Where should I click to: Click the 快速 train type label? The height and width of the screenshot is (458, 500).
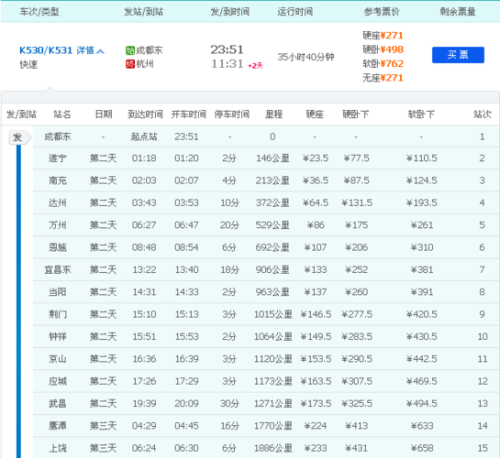[x=29, y=65]
